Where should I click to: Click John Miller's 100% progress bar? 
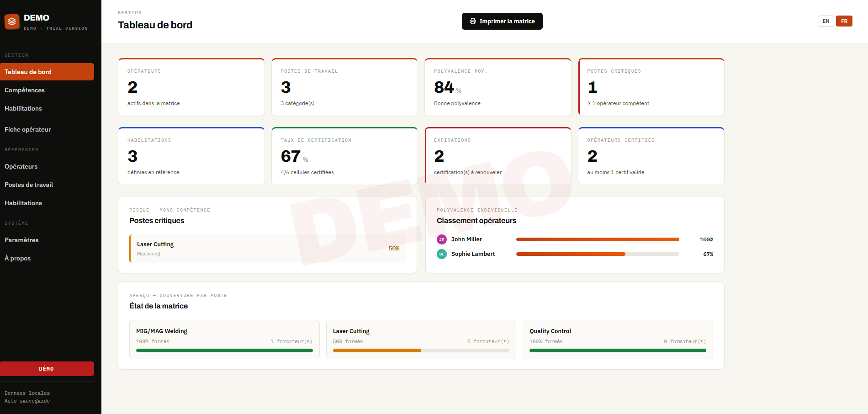click(x=598, y=239)
